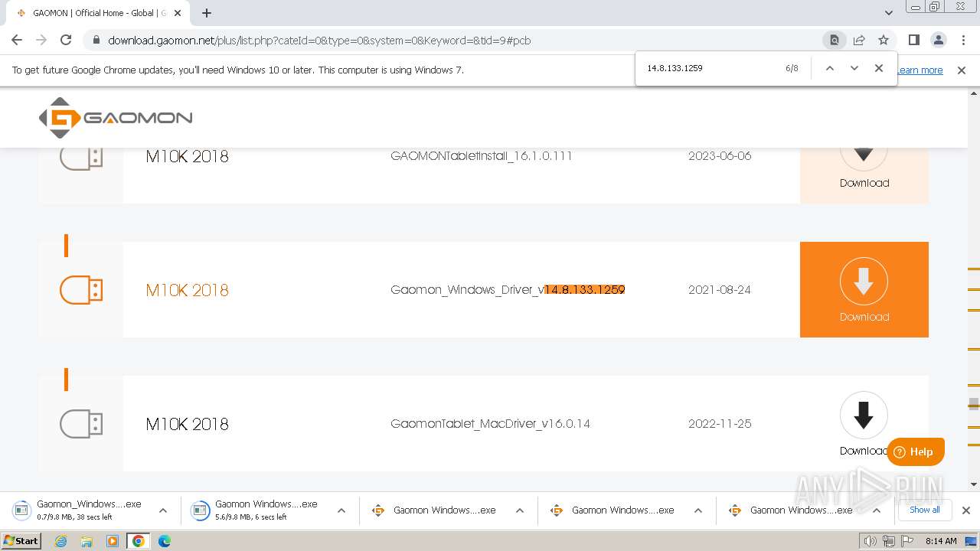This screenshot has width=980, height=551.
Task: Click the GAOMON logo
Action: (116, 118)
